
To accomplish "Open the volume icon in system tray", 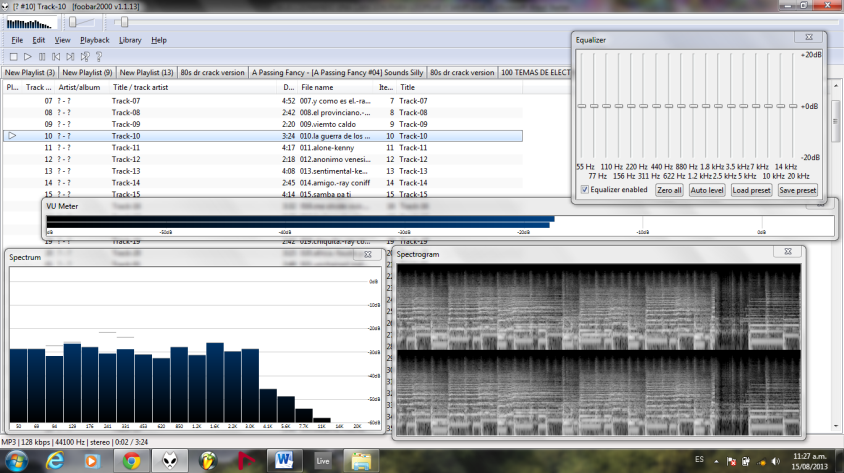I will pyautogui.click(x=776, y=461).
